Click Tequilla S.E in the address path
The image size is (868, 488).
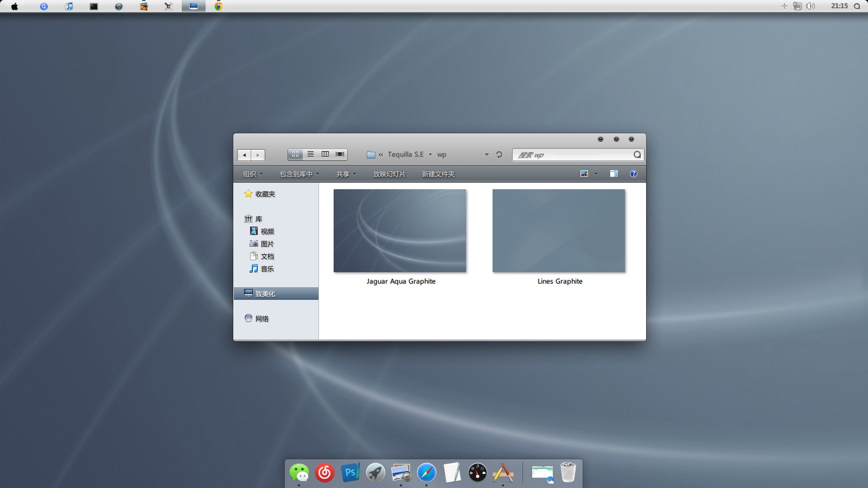coord(406,155)
